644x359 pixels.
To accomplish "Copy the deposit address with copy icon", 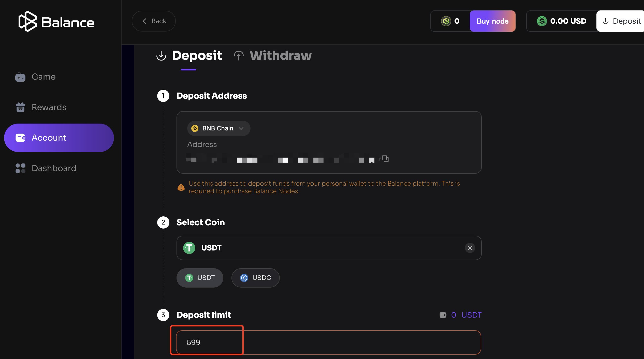I will [x=385, y=159].
